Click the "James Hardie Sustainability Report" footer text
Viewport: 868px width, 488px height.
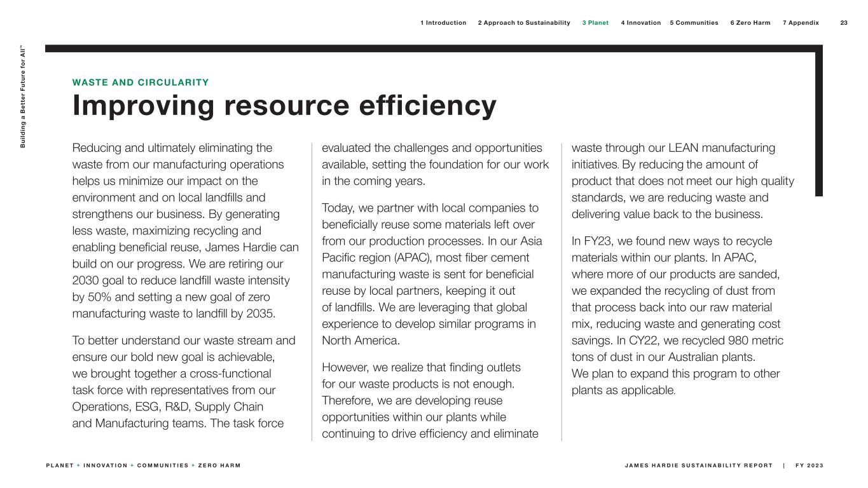tap(698, 466)
